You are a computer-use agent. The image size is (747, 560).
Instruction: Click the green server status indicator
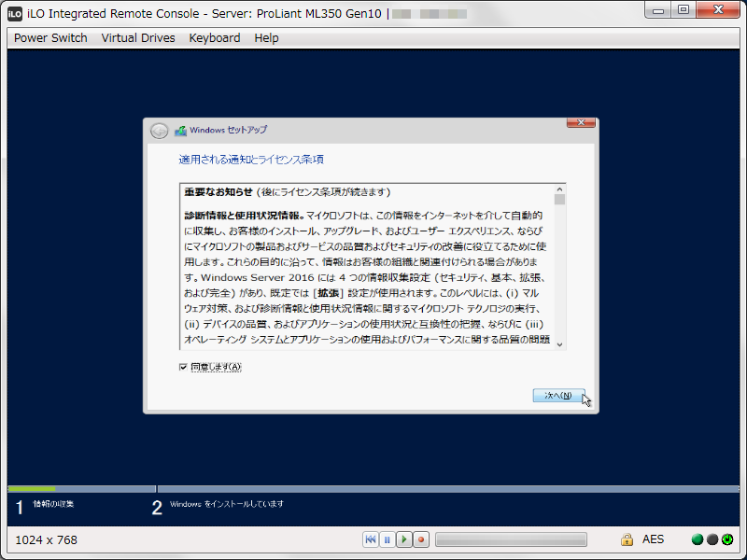(x=696, y=539)
